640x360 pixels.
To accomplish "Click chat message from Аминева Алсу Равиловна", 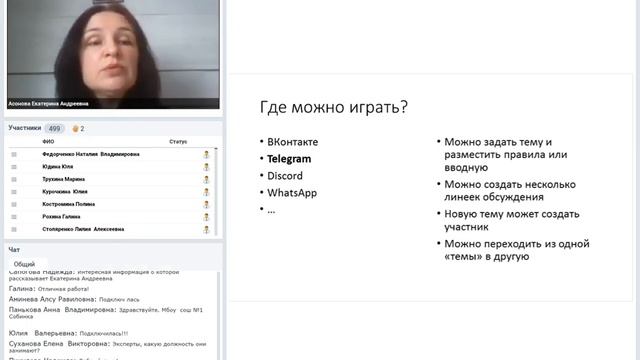I will pos(74,299).
